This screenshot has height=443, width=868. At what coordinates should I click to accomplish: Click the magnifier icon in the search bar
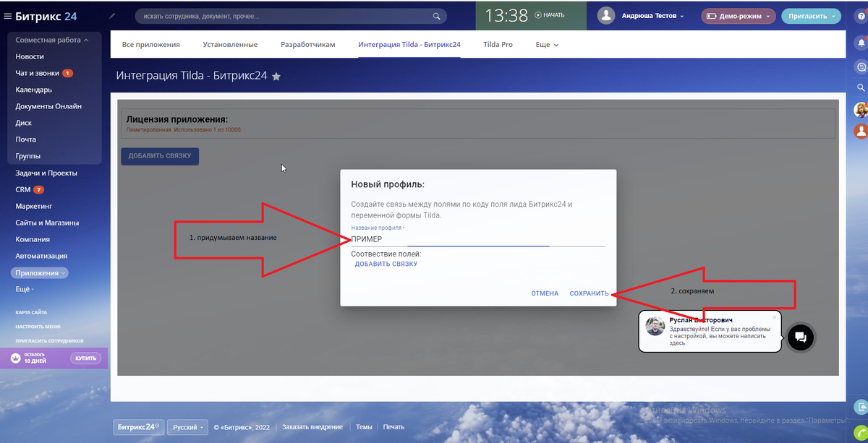(x=436, y=16)
